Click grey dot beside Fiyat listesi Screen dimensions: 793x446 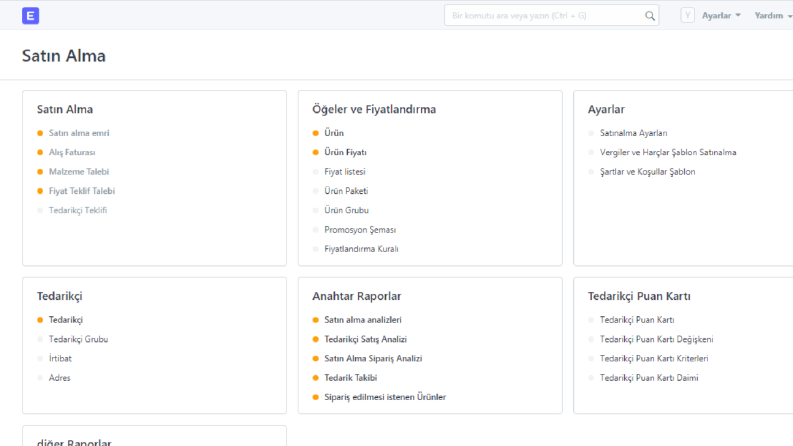point(316,171)
